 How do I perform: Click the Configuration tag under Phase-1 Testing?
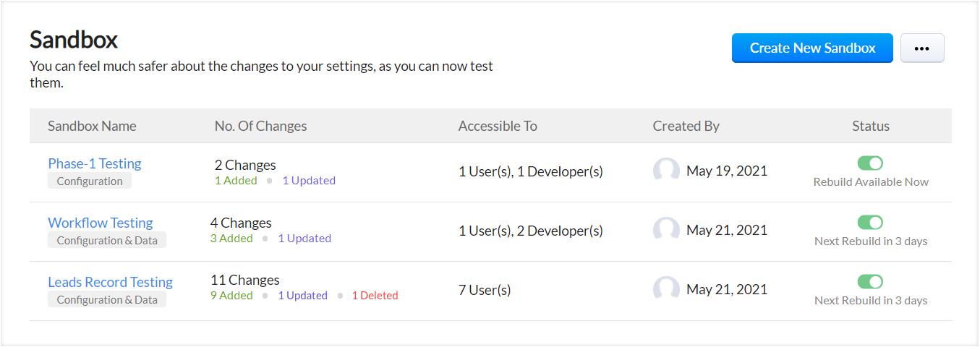(x=90, y=181)
